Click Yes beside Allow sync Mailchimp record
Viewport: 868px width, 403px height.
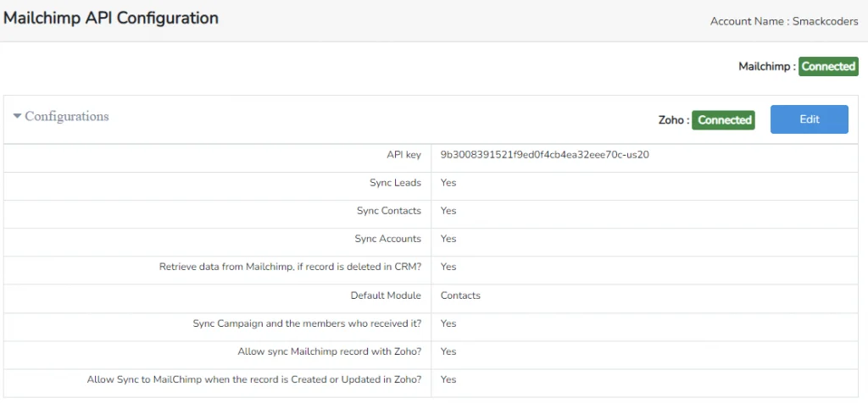[448, 351]
